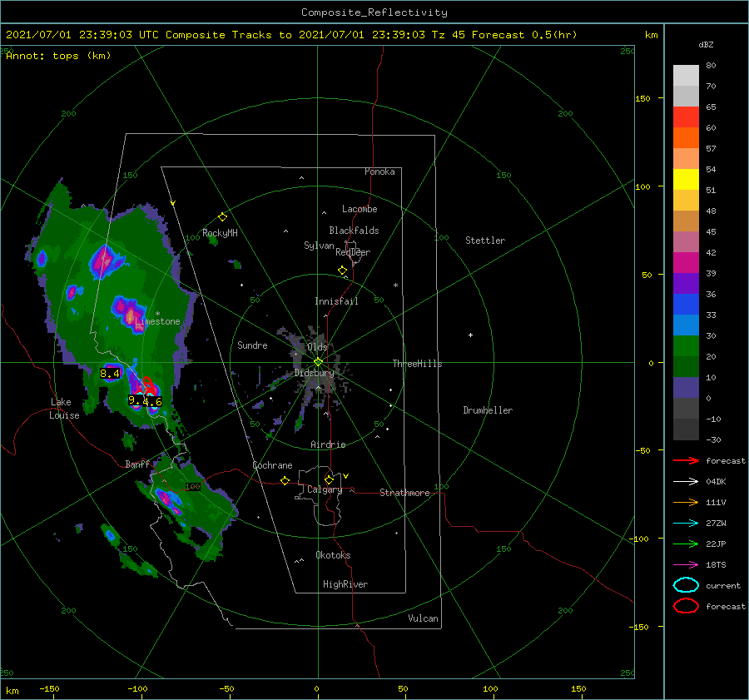This screenshot has height=700, width=749.
Task: Click the 39 dBZ magenta color swatch
Action: click(x=686, y=263)
